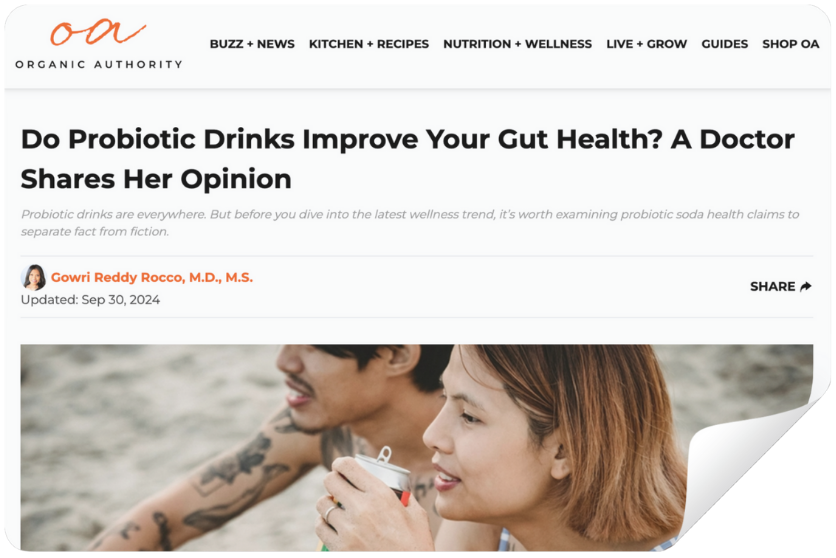Click the SHARE label

tap(773, 287)
